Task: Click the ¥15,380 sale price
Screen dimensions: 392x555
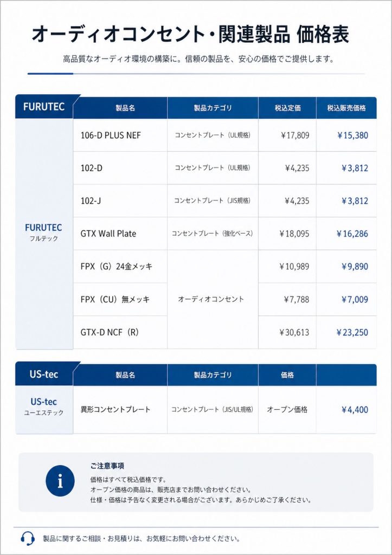Action: tap(352, 135)
